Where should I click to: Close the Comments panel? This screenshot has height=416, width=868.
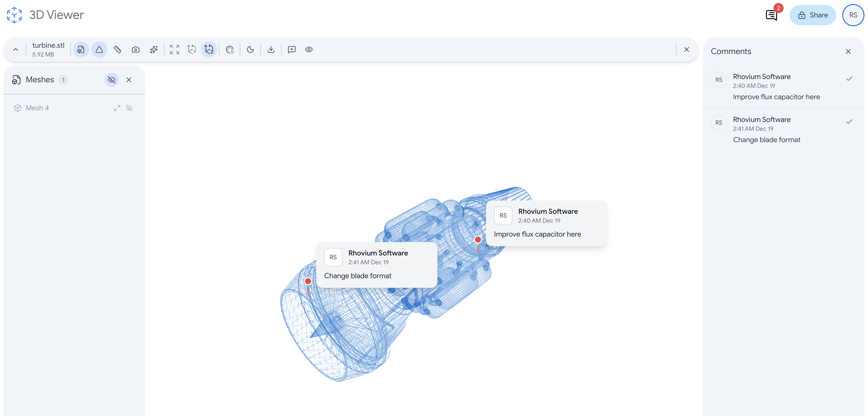point(849,51)
